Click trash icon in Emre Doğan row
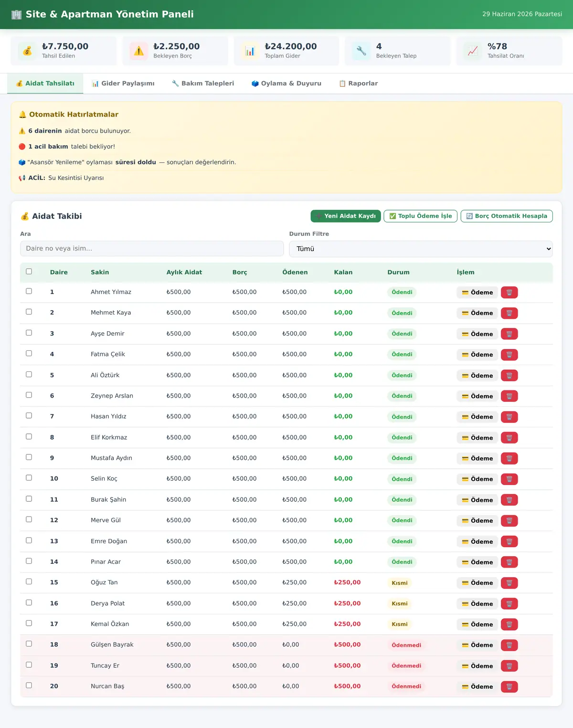Viewport: 573px width, 728px height. pos(509,541)
